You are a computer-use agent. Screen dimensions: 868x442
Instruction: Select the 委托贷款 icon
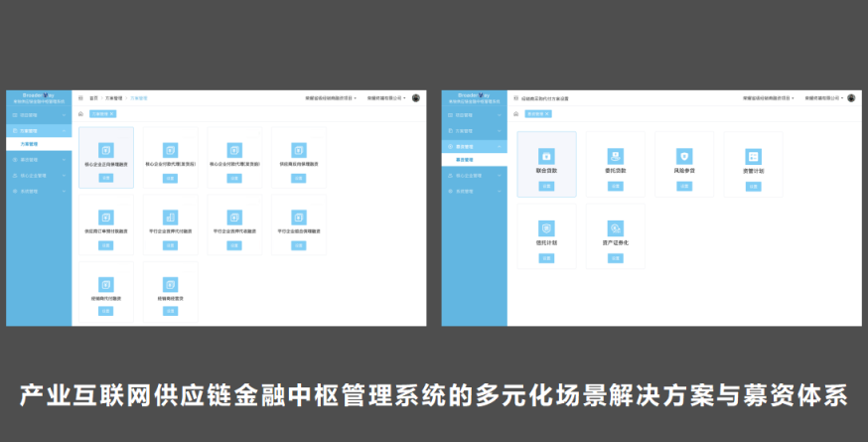(616, 157)
